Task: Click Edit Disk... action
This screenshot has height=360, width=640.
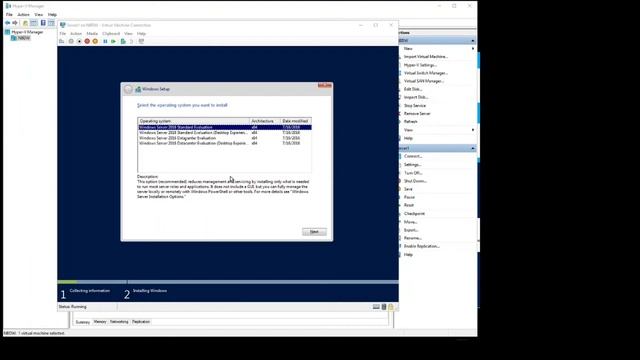Action: coord(413,89)
